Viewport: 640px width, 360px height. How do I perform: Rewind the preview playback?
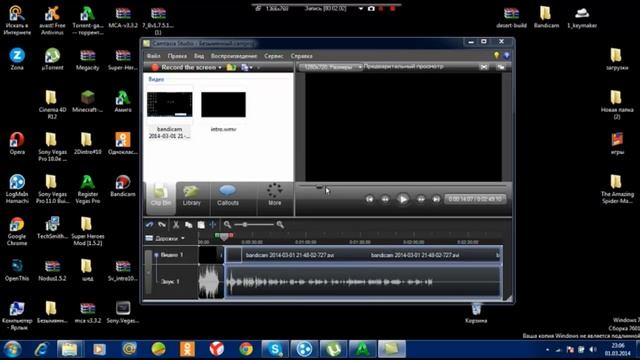pyautogui.click(x=385, y=199)
